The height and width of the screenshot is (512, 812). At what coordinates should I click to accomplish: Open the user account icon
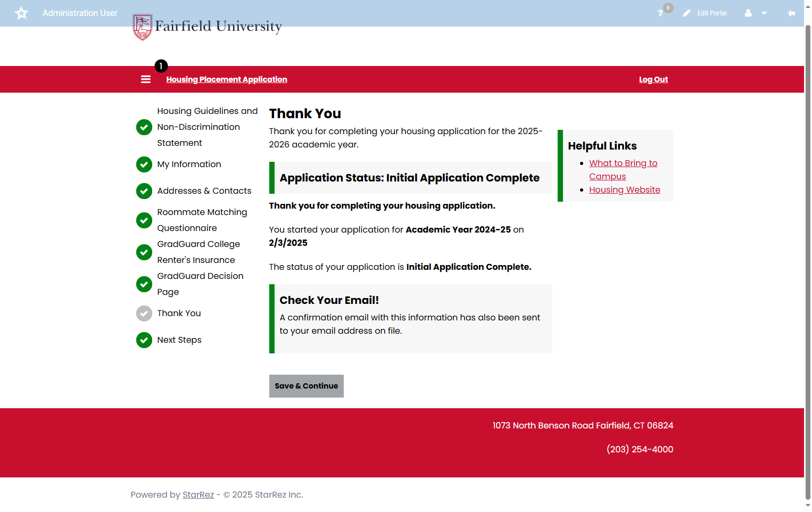point(748,13)
